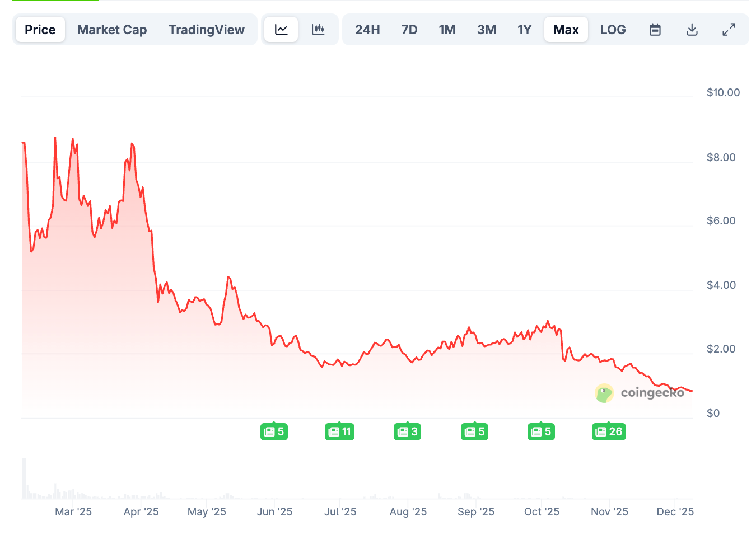The height and width of the screenshot is (535, 756).
Task: Choose the 1M time range
Action: (x=447, y=30)
